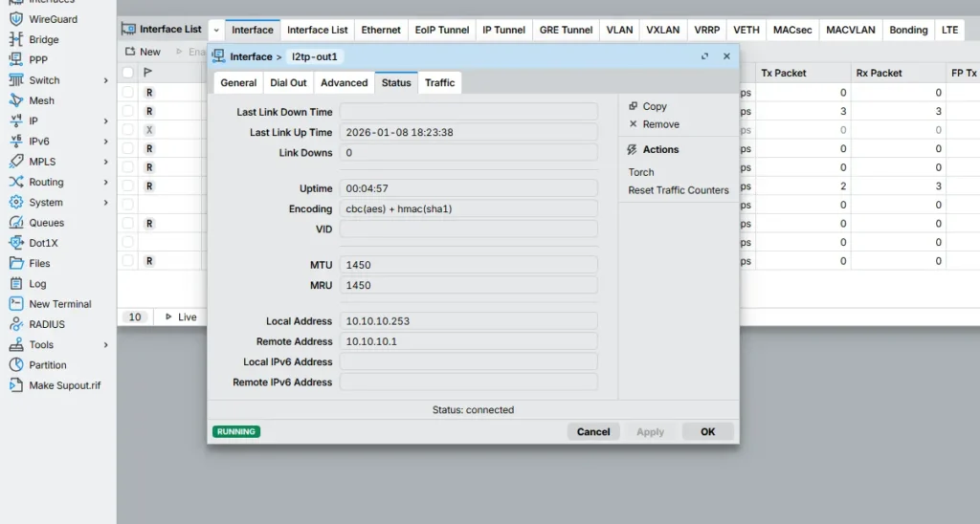Open the PPP sidebar icon
This screenshot has height=524, width=980.
coord(16,59)
